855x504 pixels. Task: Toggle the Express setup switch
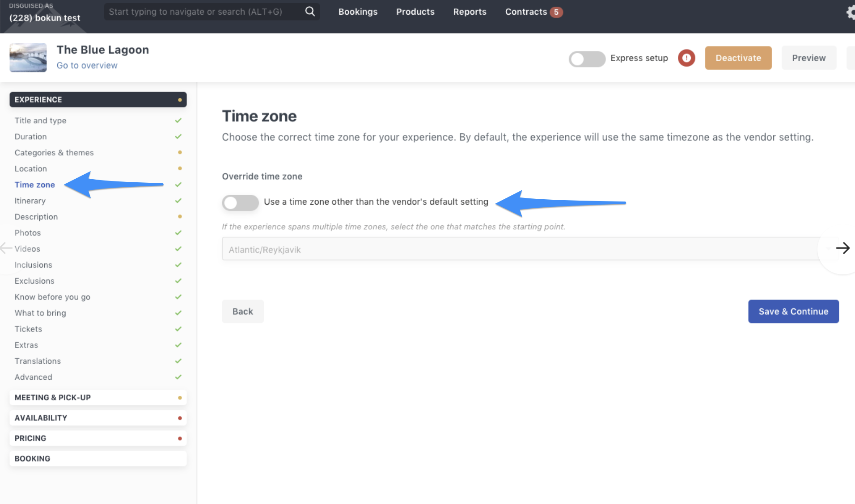[587, 59]
